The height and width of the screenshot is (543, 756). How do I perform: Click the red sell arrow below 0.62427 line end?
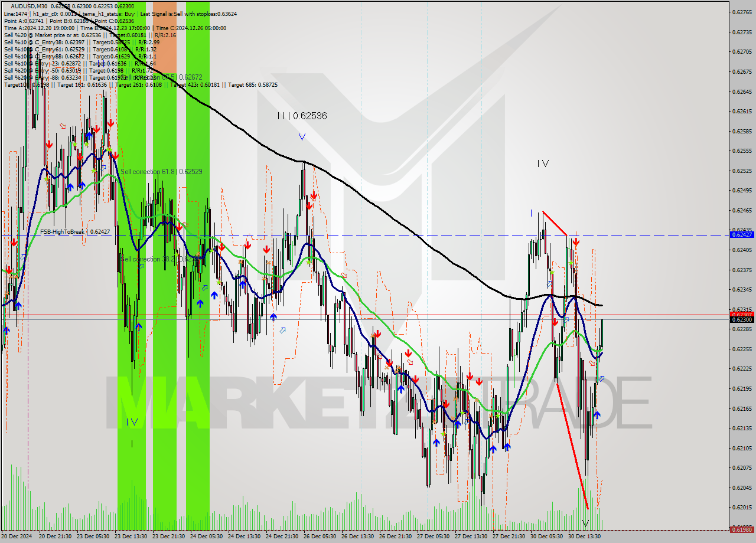[576, 242]
